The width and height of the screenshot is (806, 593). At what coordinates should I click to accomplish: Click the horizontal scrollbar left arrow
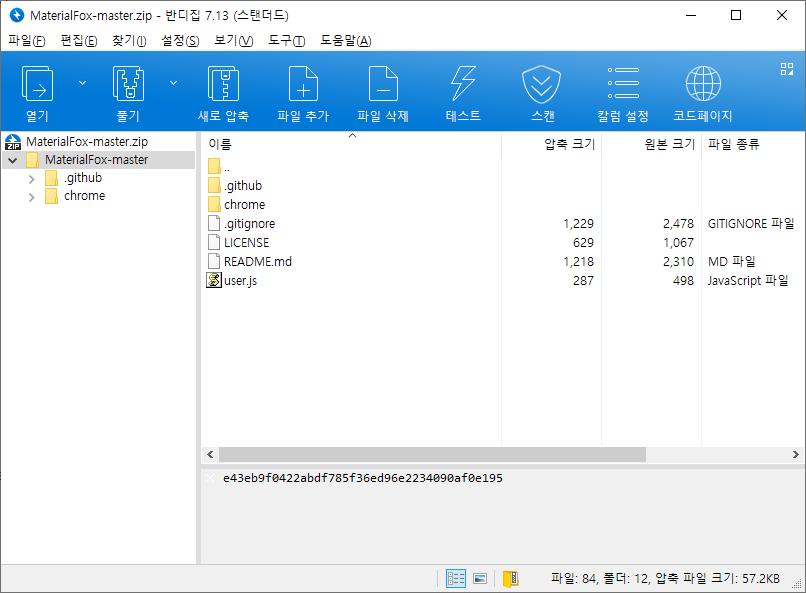pos(210,454)
